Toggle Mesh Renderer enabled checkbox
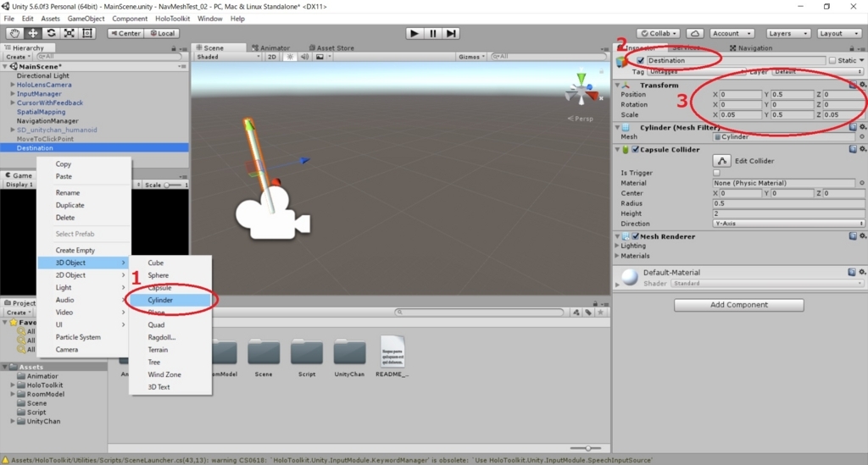 tap(636, 236)
